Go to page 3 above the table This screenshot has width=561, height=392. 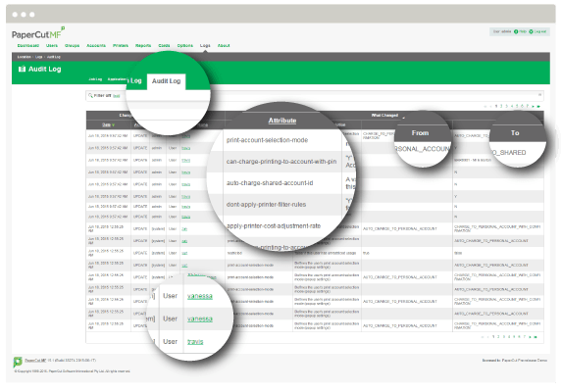click(x=507, y=106)
